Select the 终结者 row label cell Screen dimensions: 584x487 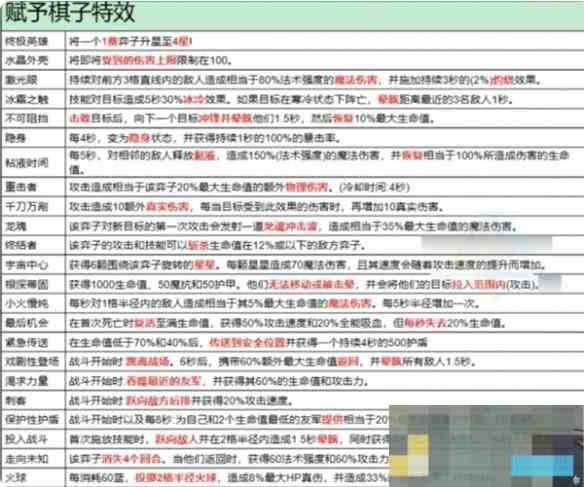(x=34, y=245)
